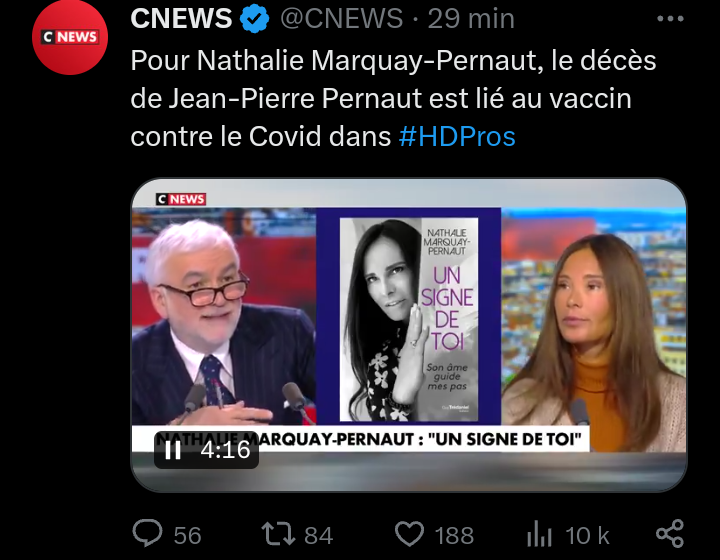Image resolution: width=720 pixels, height=560 pixels.
Task: Click the 188 likes count
Action: [454, 536]
